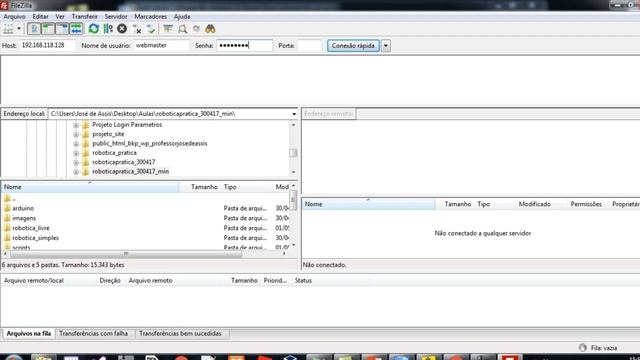This screenshot has height=360, width=640.
Task: Expand the Projeto Login Parametros folder
Action: pyautogui.click(x=76, y=125)
